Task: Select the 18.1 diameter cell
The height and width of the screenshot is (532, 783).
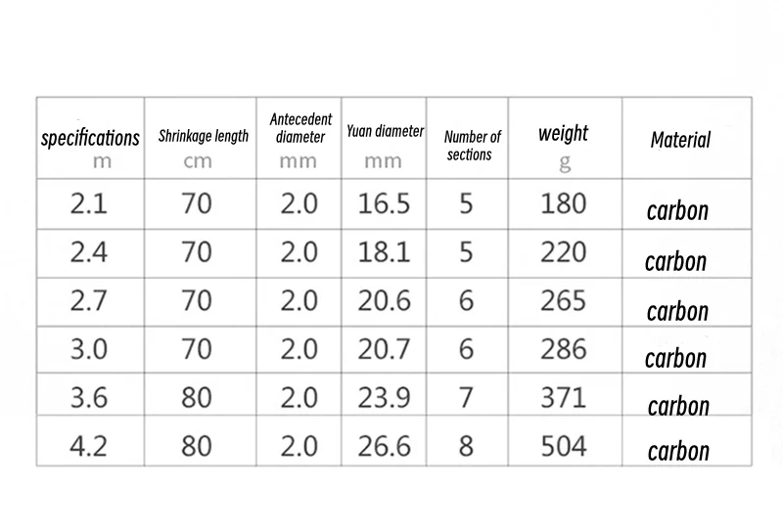Action: pyautogui.click(x=384, y=252)
